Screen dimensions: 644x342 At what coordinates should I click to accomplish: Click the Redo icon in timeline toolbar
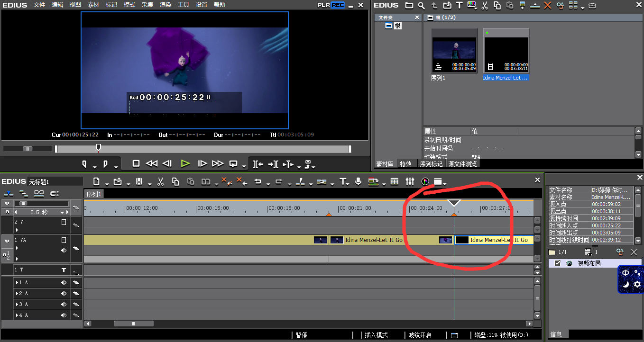(279, 181)
